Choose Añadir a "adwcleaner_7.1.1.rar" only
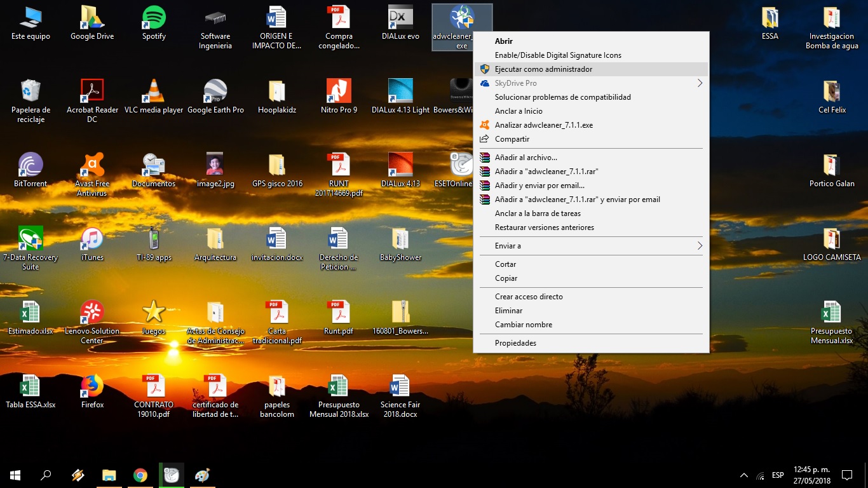Image resolution: width=868 pixels, height=488 pixels. pos(591,172)
